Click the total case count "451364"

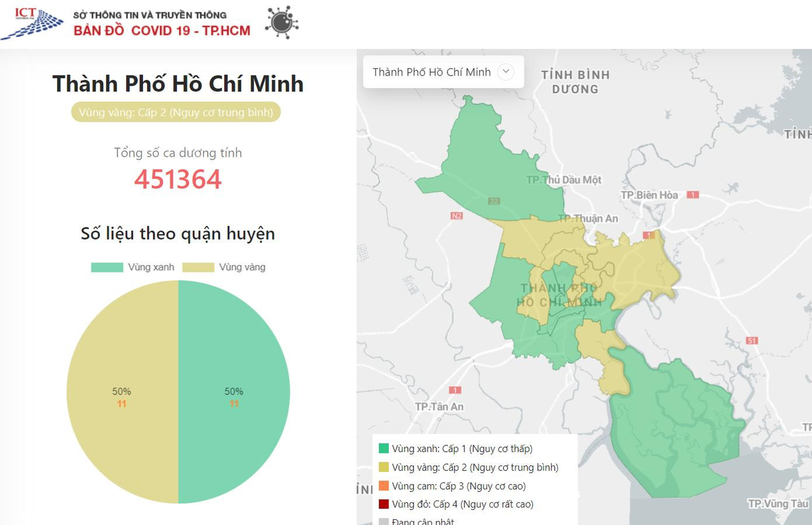tap(177, 180)
